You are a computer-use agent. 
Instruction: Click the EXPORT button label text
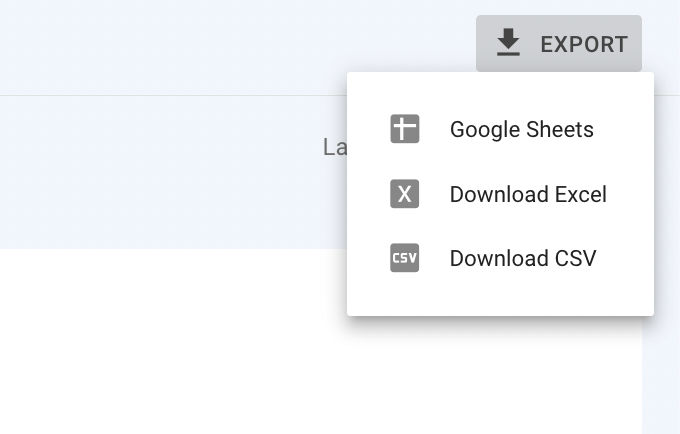coord(584,44)
